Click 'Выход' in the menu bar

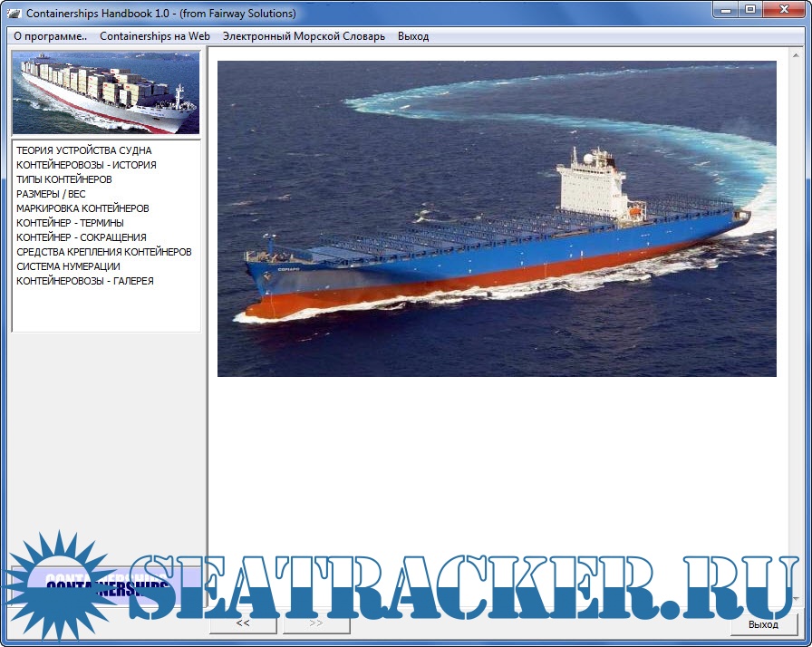coord(413,36)
